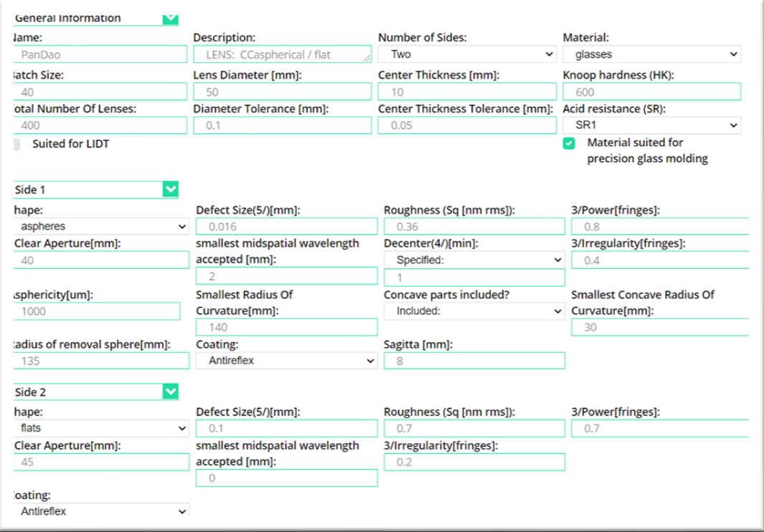This screenshot has width=764, height=532.
Task: Click the Knoop hardness field showing 600
Action: coord(652,92)
